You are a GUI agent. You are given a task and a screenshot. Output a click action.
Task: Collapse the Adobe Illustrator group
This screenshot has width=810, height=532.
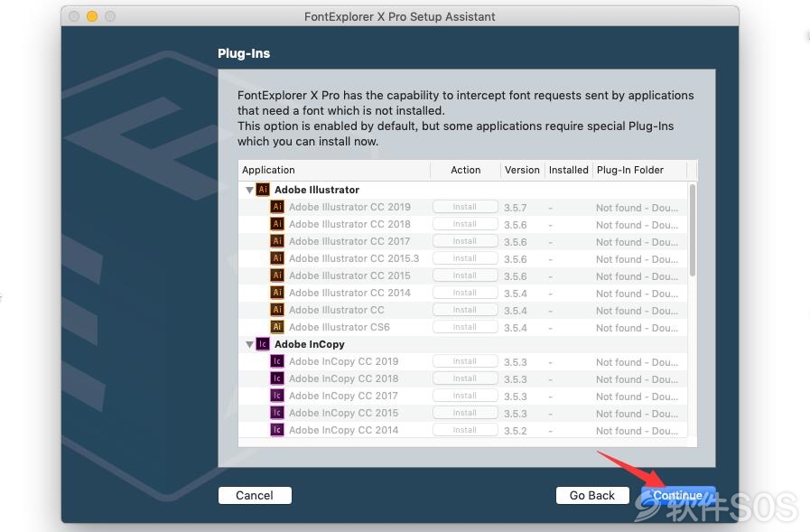click(x=249, y=190)
